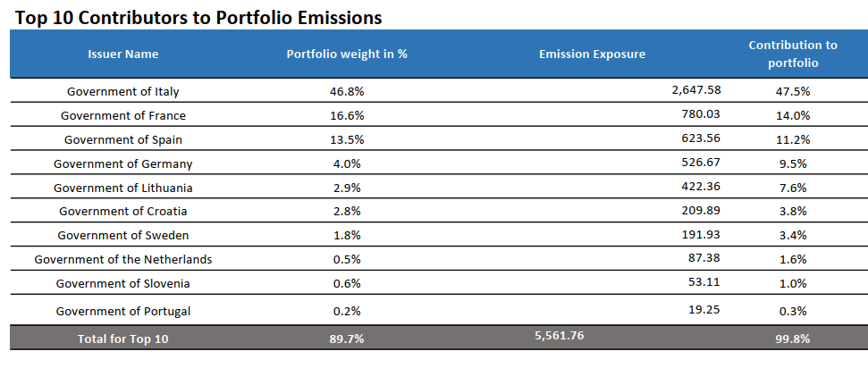The image size is (868, 368).
Task: Select the 89.7% total portfolio weight
Action: (x=347, y=339)
